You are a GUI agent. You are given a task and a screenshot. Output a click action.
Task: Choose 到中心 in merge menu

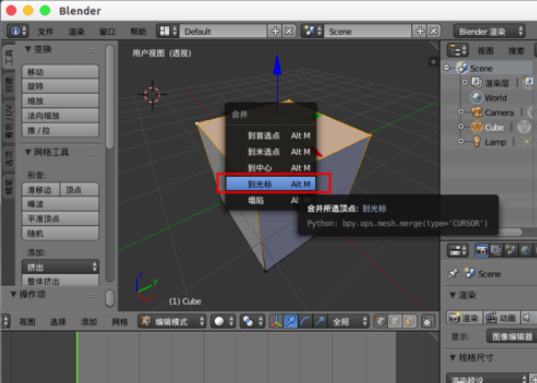coord(271,168)
